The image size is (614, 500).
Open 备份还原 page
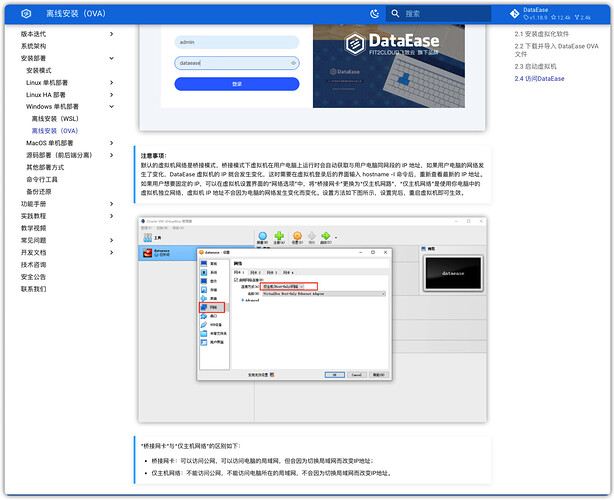click(x=38, y=191)
